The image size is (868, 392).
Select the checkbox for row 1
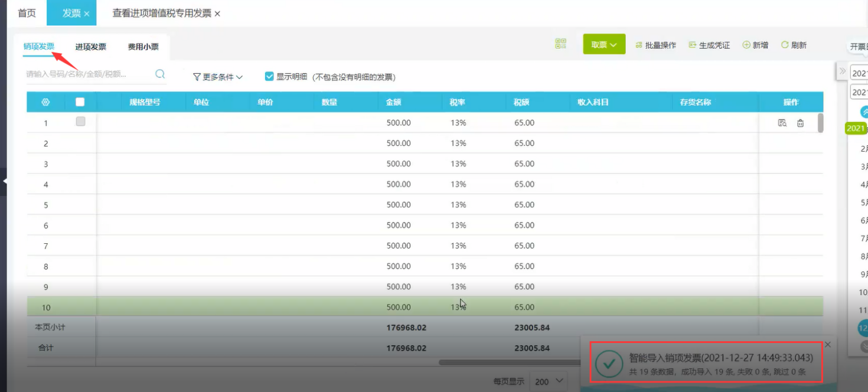point(80,122)
